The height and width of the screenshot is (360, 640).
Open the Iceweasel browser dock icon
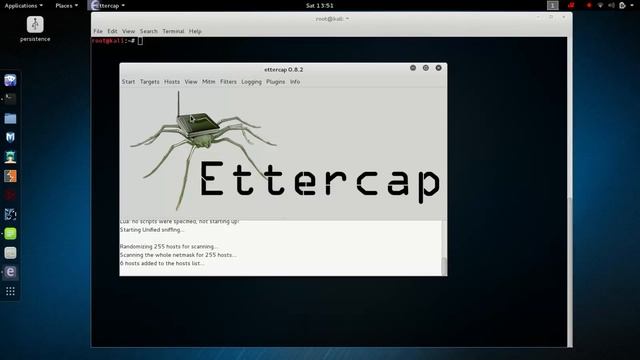(10, 80)
